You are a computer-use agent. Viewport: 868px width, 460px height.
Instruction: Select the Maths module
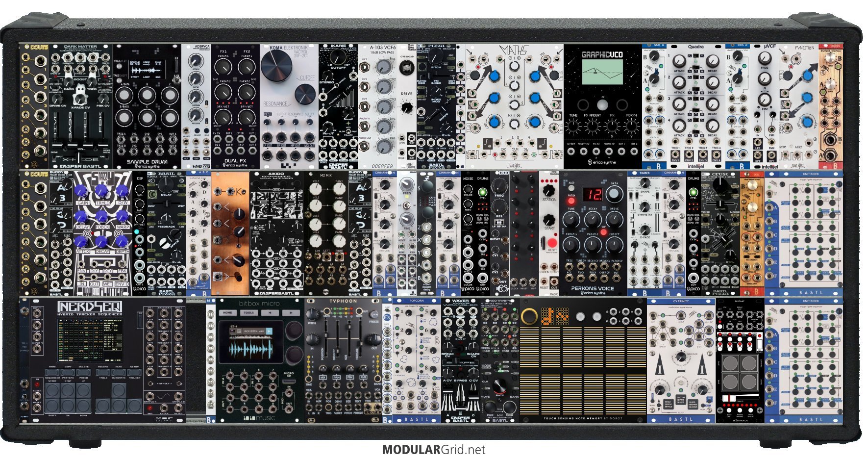(515, 106)
